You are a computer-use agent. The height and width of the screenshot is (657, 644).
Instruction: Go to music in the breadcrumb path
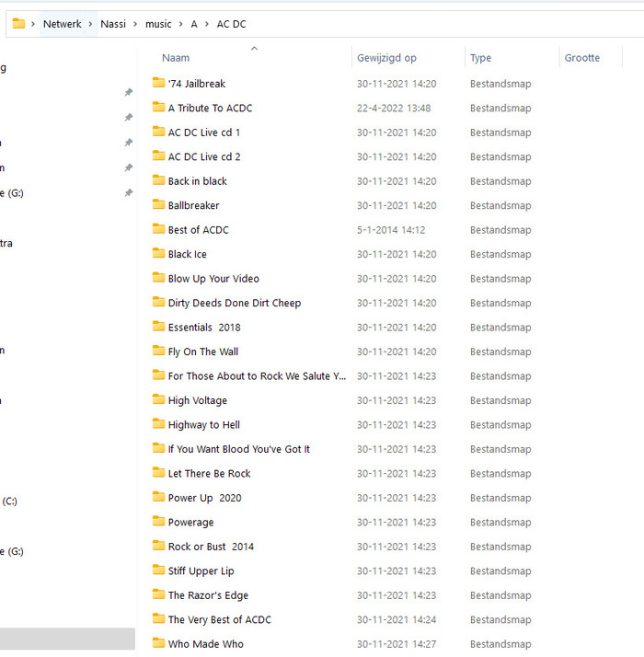coord(158,24)
